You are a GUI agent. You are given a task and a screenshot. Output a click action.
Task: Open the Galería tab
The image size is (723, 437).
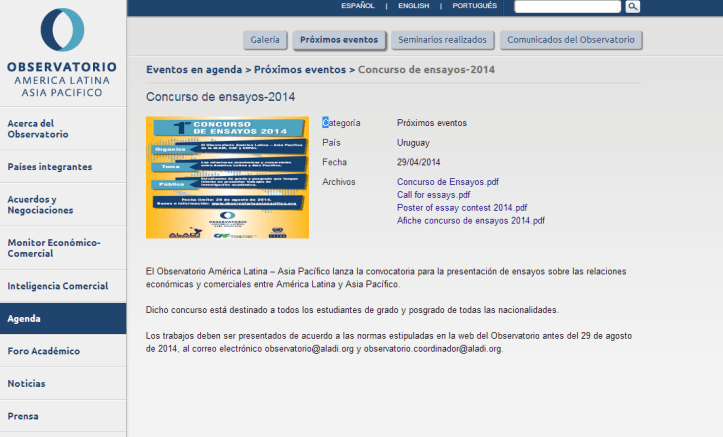(x=265, y=40)
